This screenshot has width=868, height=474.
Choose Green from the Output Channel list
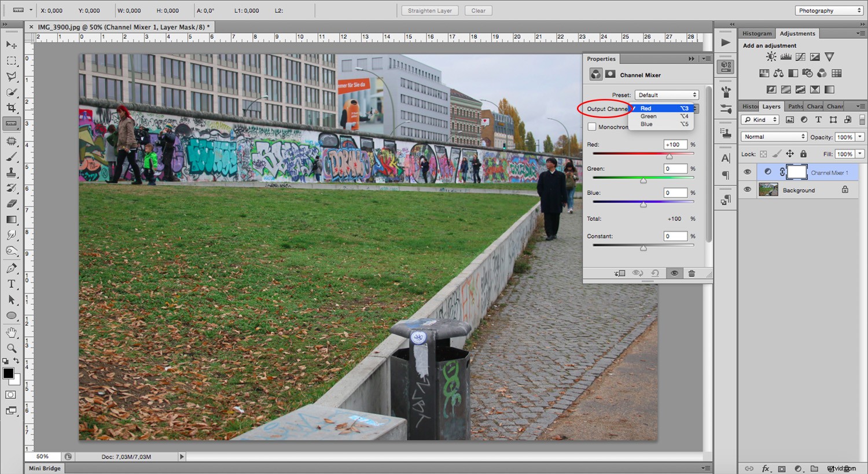point(648,116)
